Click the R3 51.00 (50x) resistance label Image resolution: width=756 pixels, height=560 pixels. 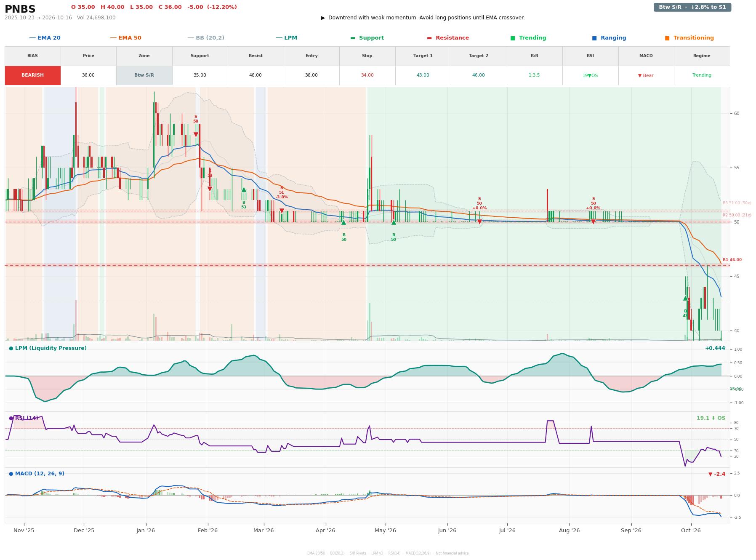[737, 203]
